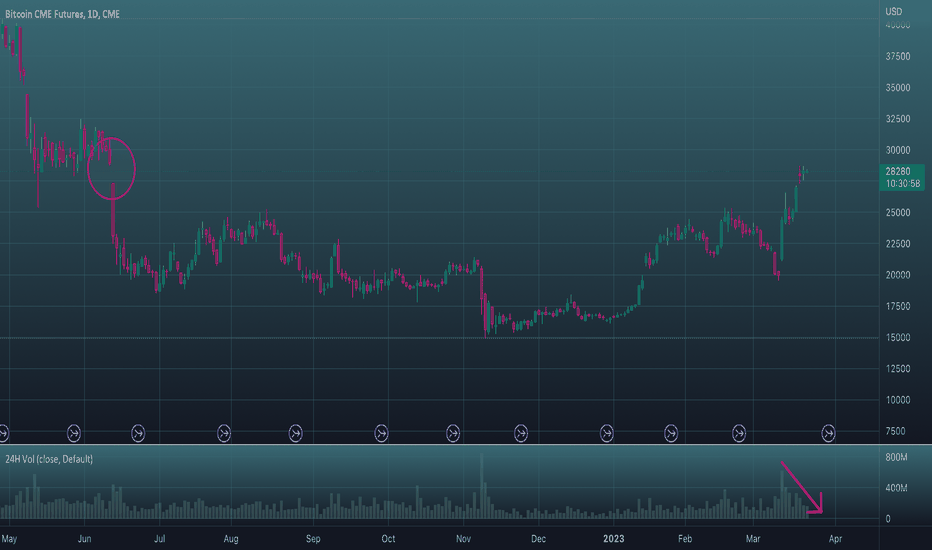
Task: Select the 24H Vol (close, Default) indicator label
Action: (x=49, y=459)
